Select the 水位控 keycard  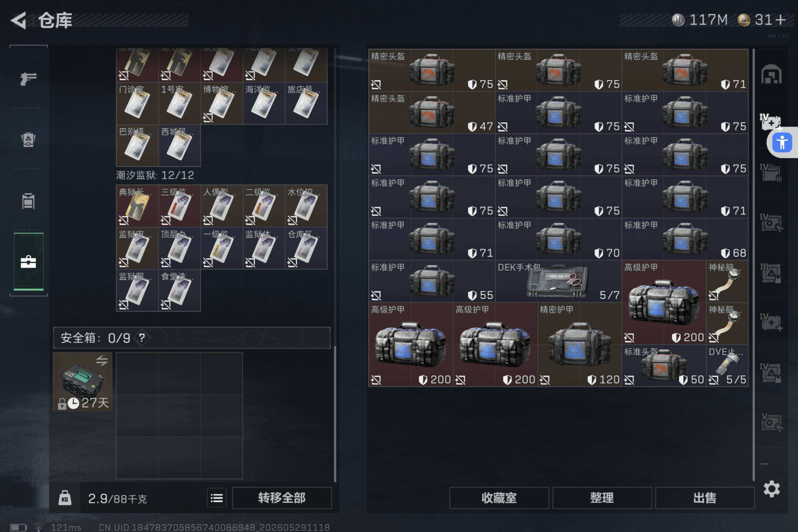[306, 206]
